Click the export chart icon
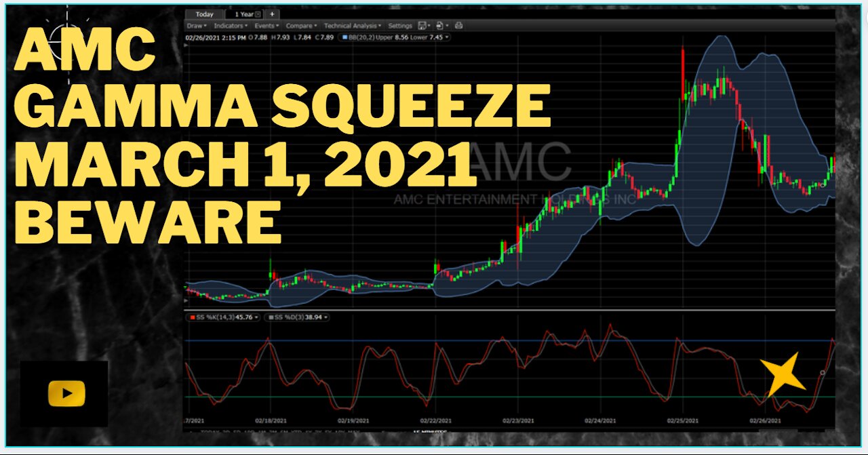 tap(440, 26)
